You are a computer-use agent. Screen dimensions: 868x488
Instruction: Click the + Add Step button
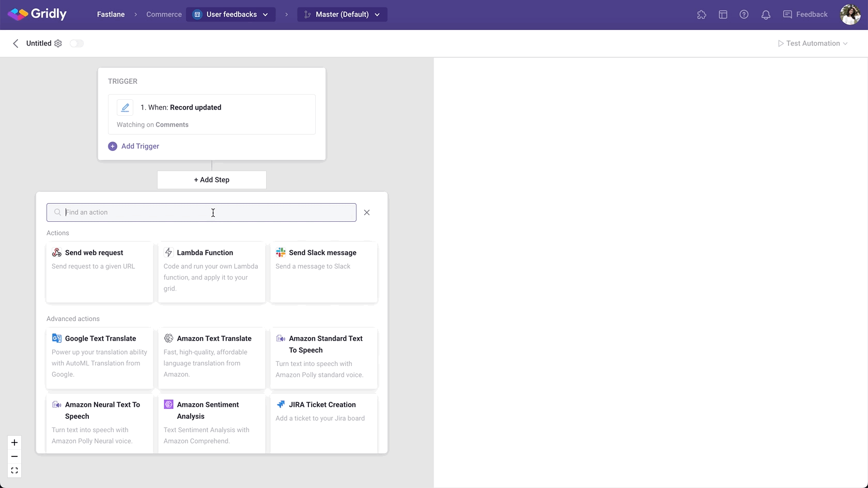click(x=212, y=180)
